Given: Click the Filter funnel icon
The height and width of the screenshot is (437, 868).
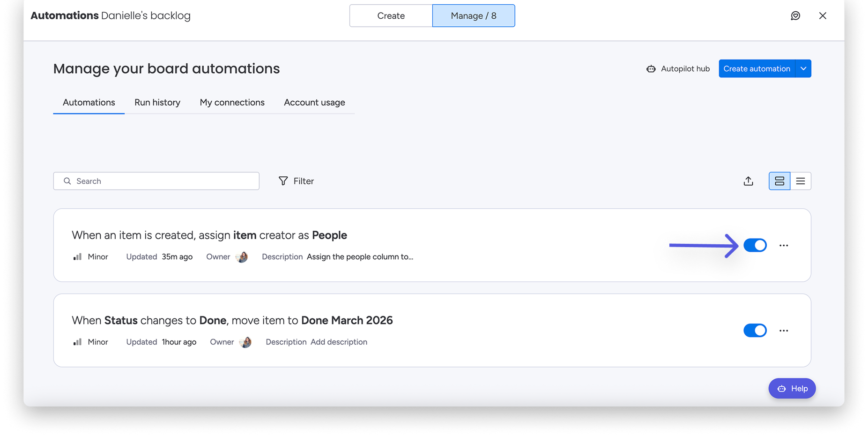Looking at the screenshot, I should pyautogui.click(x=283, y=181).
